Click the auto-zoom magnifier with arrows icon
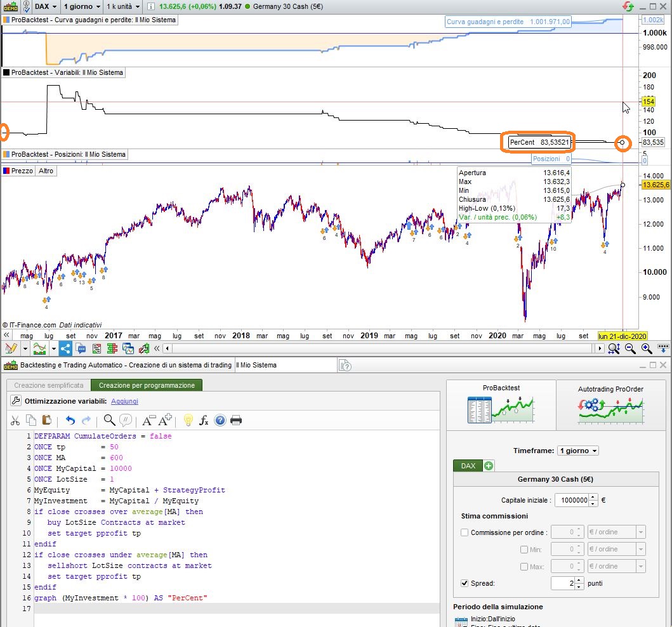This screenshot has height=627, width=672. click(x=614, y=349)
